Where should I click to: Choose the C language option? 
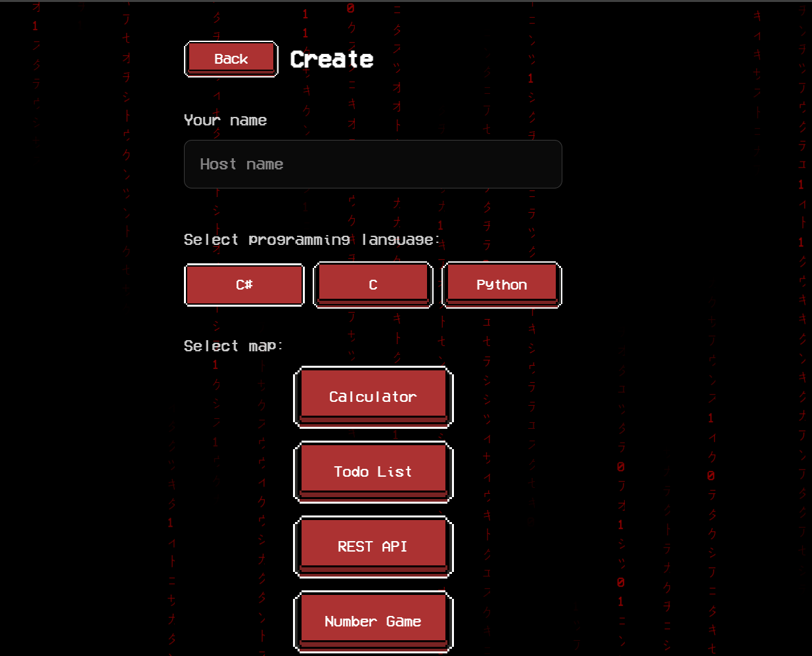(x=373, y=285)
